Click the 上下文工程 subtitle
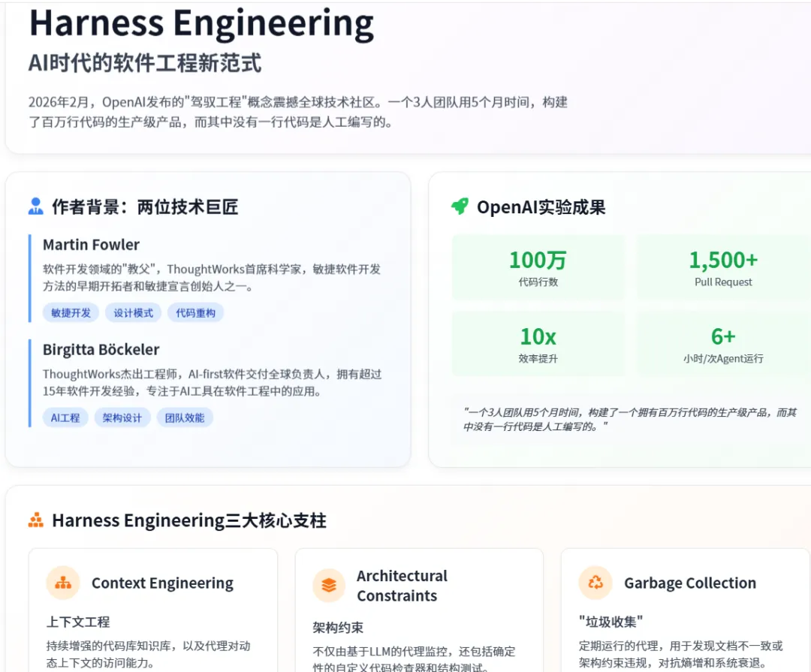The width and height of the screenshot is (811, 672). tap(78, 622)
